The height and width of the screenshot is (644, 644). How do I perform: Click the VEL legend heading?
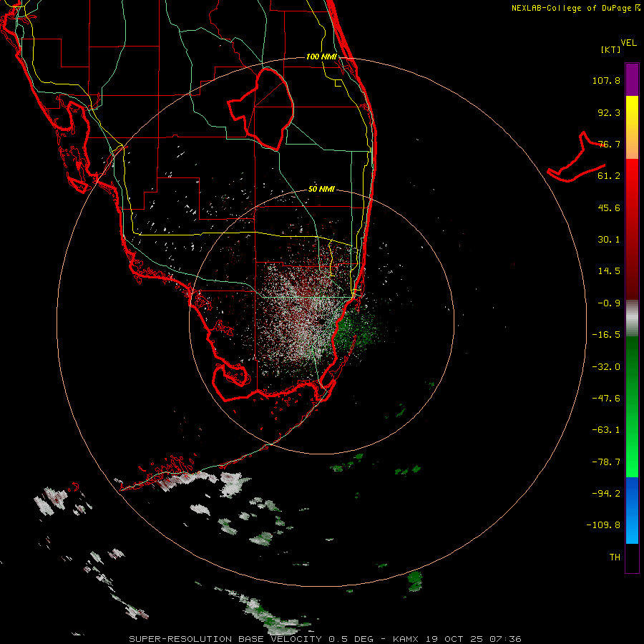[628, 42]
